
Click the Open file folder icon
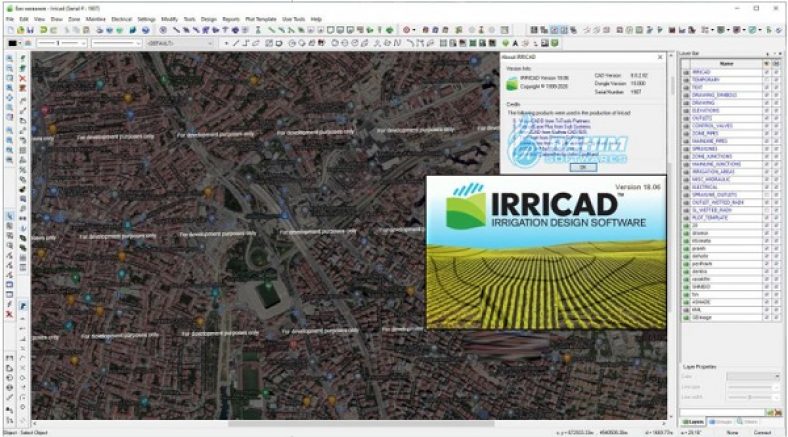click(x=21, y=30)
